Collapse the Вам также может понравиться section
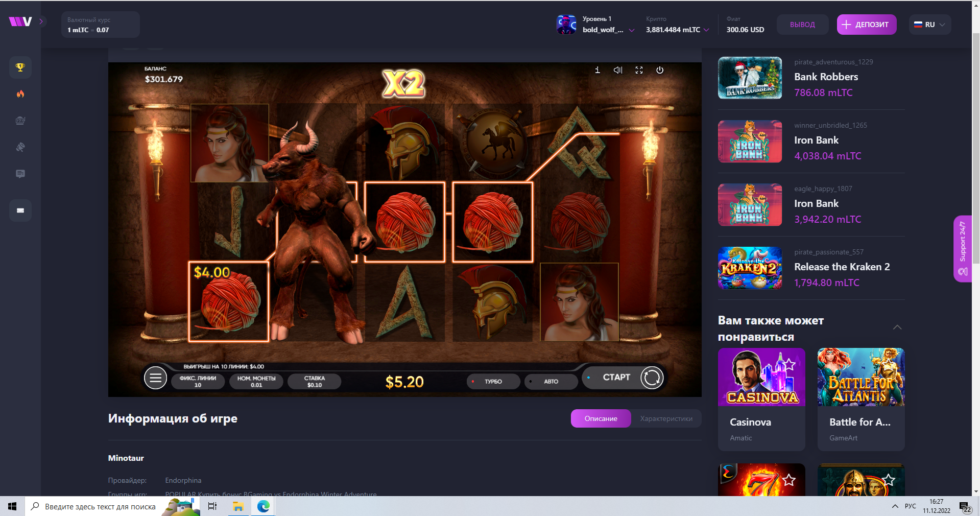 point(897,327)
